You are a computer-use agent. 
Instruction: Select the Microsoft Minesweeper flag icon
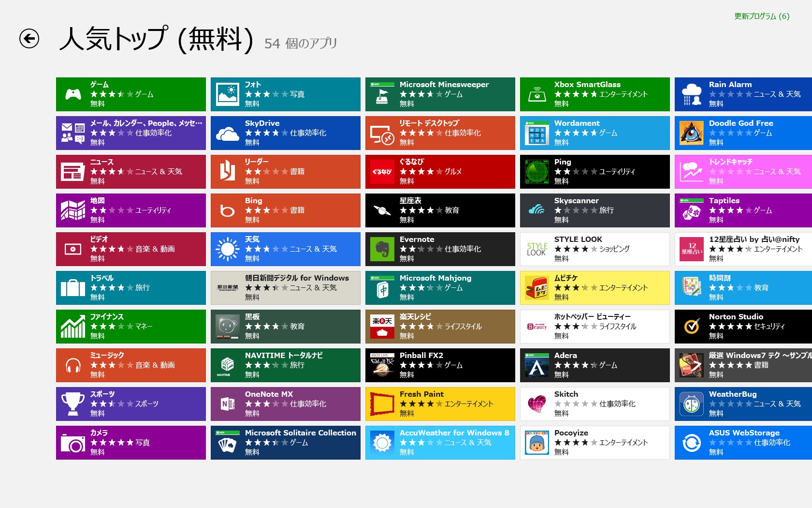[382, 94]
